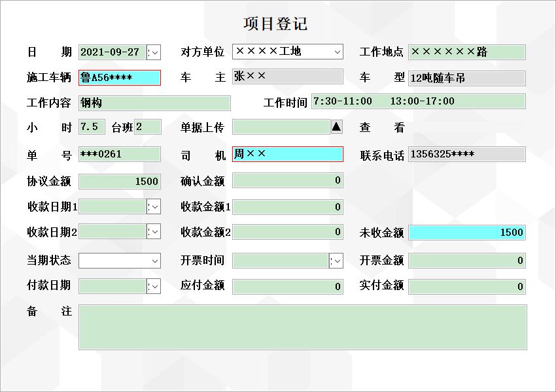Click the 开票金额 input field
This screenshot has width=556, height=392.
pos(466,261)
